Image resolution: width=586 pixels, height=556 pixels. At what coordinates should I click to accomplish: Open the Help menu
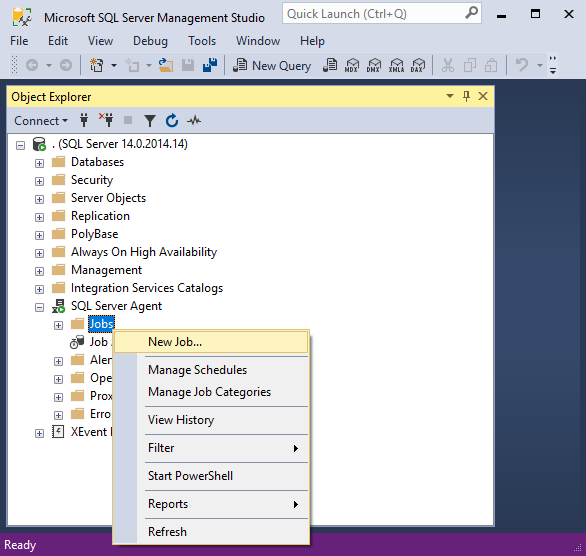[x=312, y=41]
